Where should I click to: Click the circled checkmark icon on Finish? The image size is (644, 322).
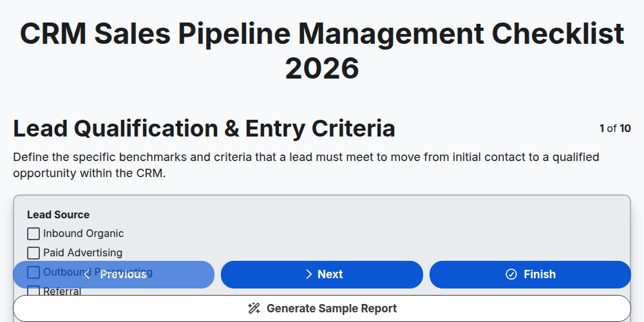511,274
